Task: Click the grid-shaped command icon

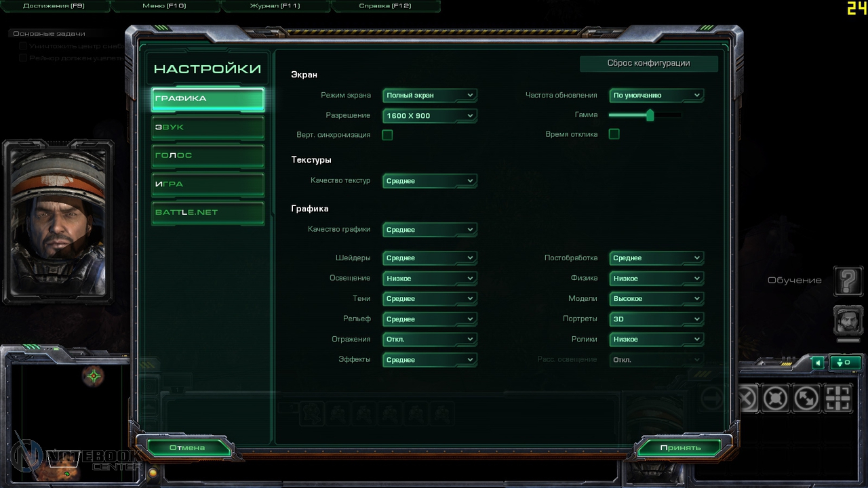Action: click(837, 398)
